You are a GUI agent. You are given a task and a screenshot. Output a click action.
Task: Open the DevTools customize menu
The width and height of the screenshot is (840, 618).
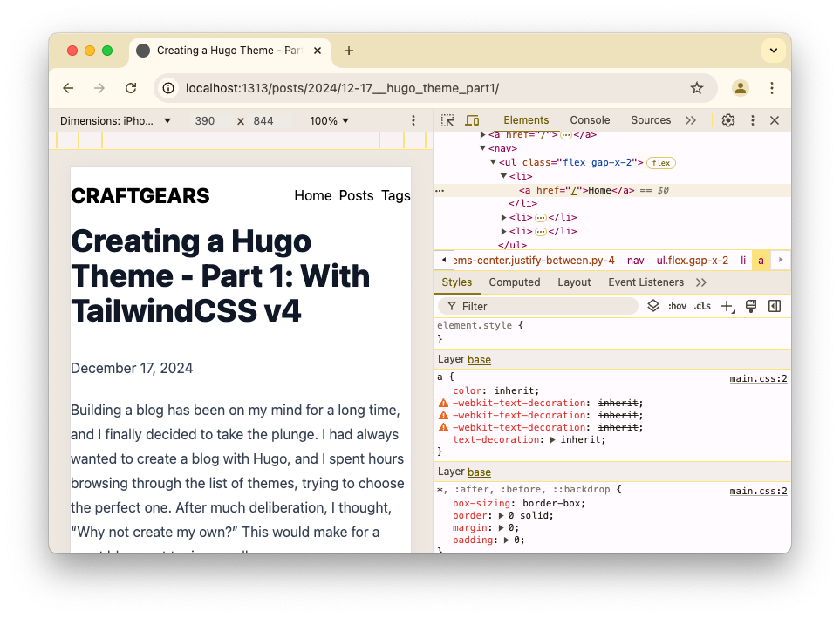click(x=753, y=120)
